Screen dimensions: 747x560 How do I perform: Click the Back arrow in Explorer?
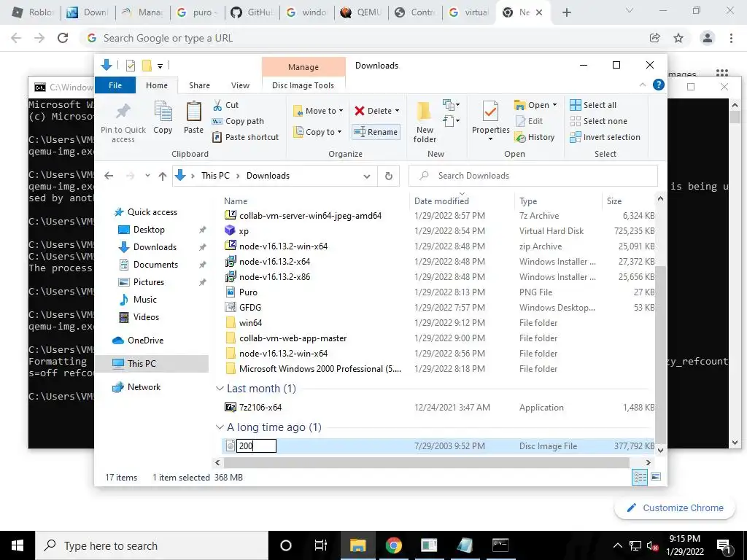109,176
